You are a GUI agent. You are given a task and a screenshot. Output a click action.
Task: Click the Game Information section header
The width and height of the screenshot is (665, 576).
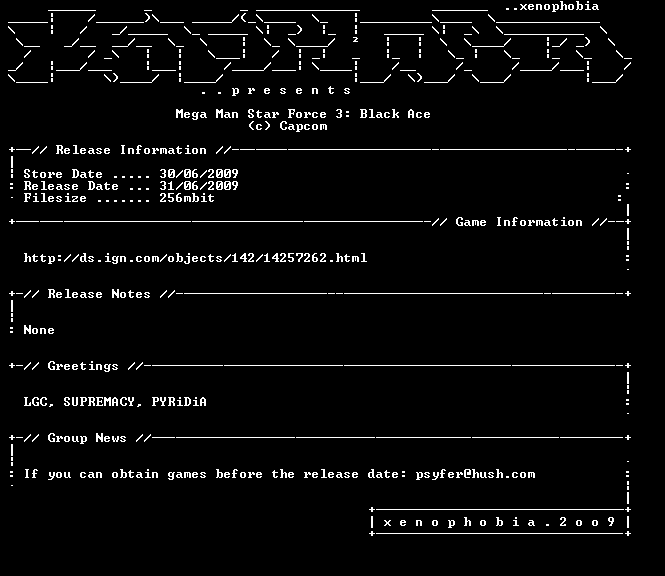[x=519, y=222]
